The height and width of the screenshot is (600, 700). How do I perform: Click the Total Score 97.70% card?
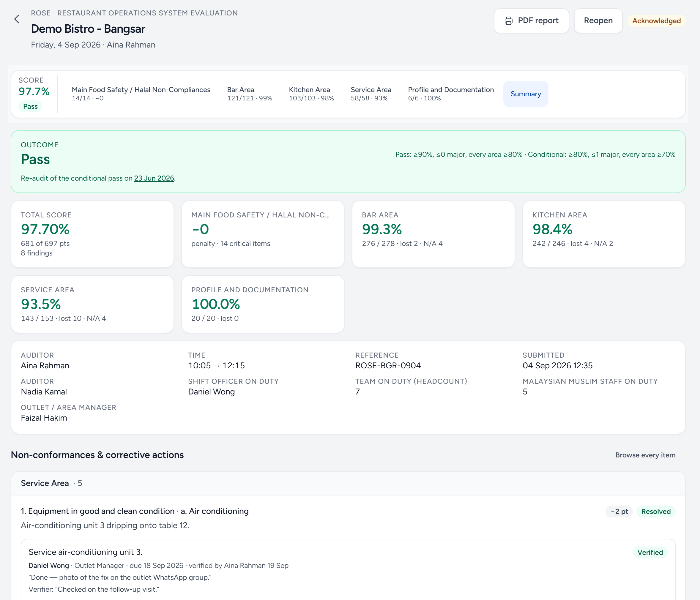[x=92, y=234]
